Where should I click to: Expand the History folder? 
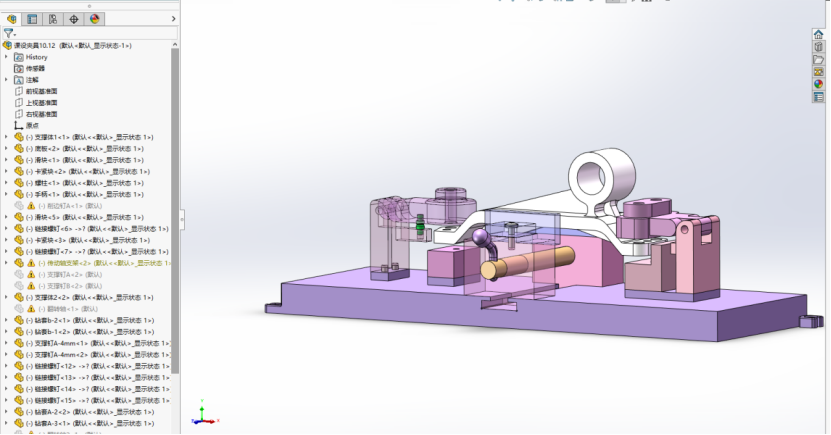tap(6, 57)
